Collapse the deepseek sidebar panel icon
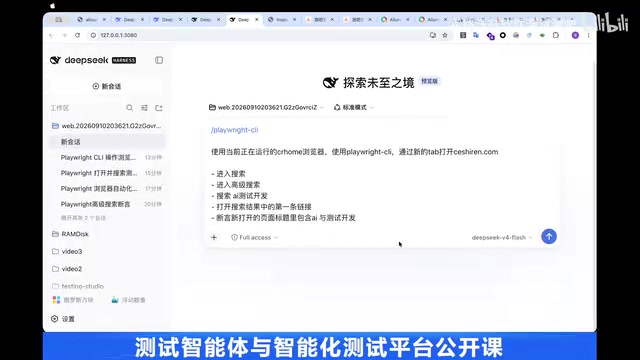The width and height of the screenshot is (640, 360). pos(159,60)
